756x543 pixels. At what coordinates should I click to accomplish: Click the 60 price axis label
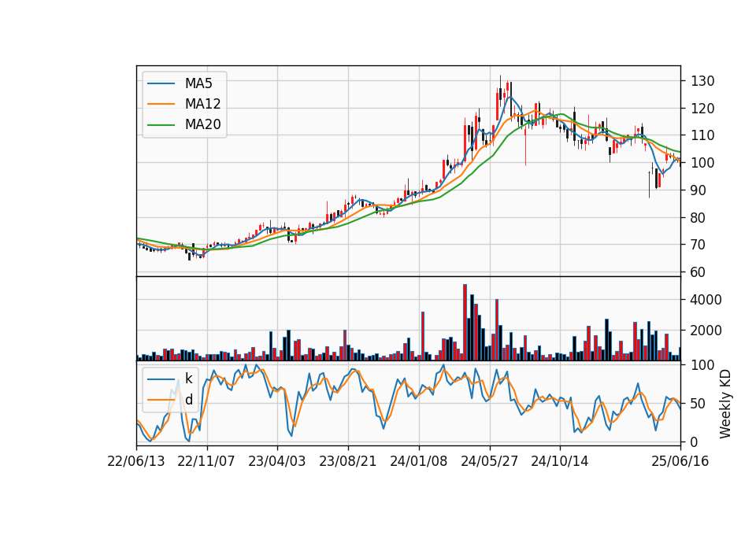699,272
